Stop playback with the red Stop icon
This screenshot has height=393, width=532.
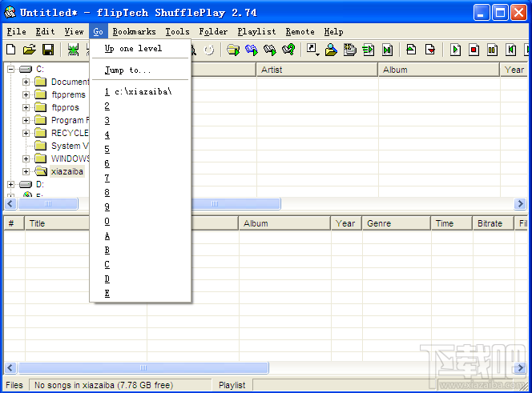coord(474,50)
